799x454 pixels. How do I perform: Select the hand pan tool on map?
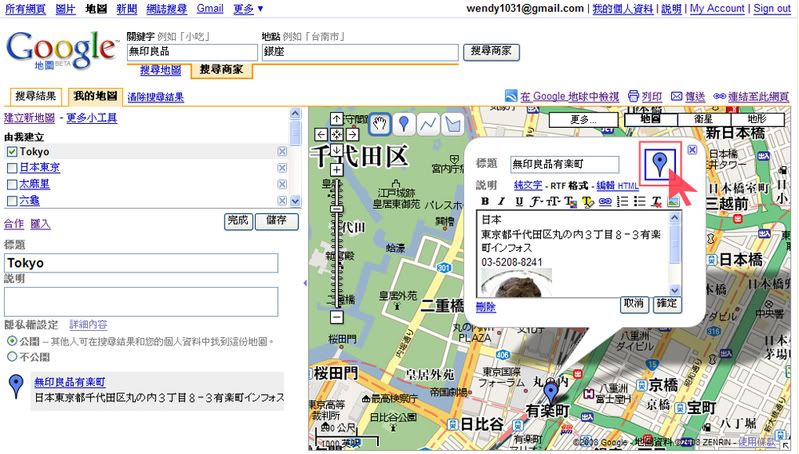pyautogui.click(x=380, y=124)
